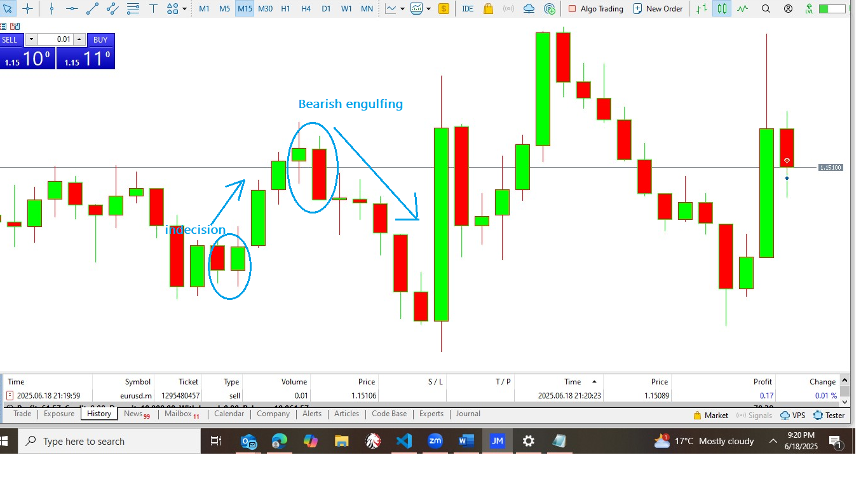Image resolution: width=868 pixels, height=488 pixels.
Task: Click the New Order button
Action: point(658,9)
